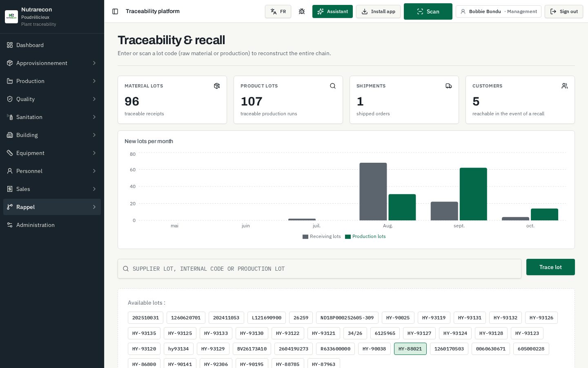The width and height of the screenshot is (588, 368).
Task: Open the Dashboard menu item
Action: coord(52,45)
